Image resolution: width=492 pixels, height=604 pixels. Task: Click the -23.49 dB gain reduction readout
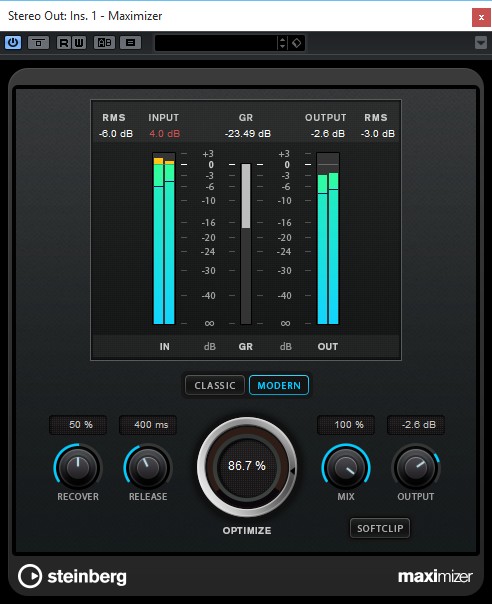pos(248,134)
